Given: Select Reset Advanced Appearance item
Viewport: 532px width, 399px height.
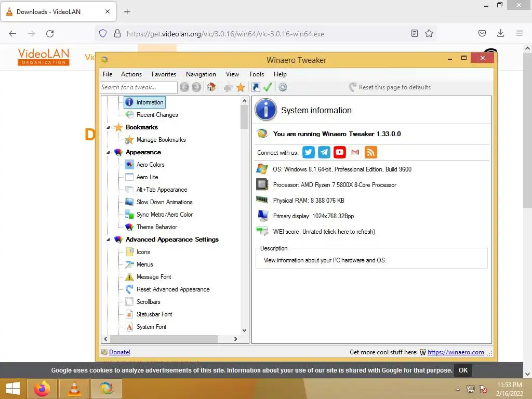Looking at the screenshot, I should (x=173, y=289).
